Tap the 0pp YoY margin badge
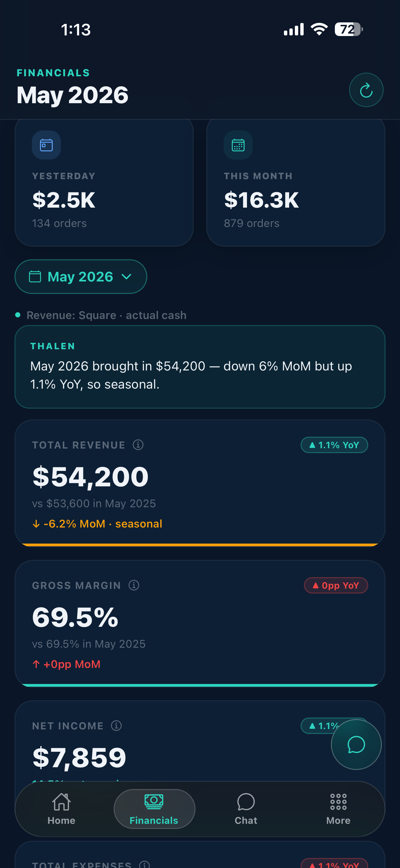 coord(336,585)
